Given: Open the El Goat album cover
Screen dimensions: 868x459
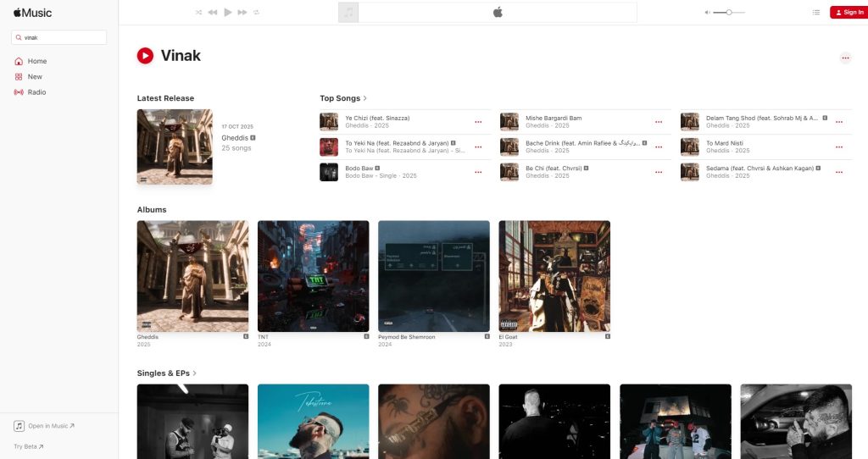Looking at the screenshot, I should point(554,276).
